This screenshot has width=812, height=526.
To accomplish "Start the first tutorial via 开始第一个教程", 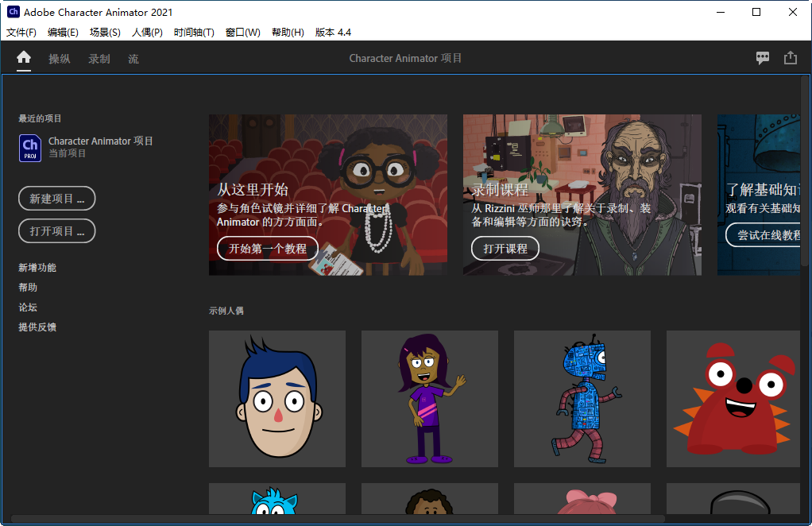I will (x=268, y=248).
